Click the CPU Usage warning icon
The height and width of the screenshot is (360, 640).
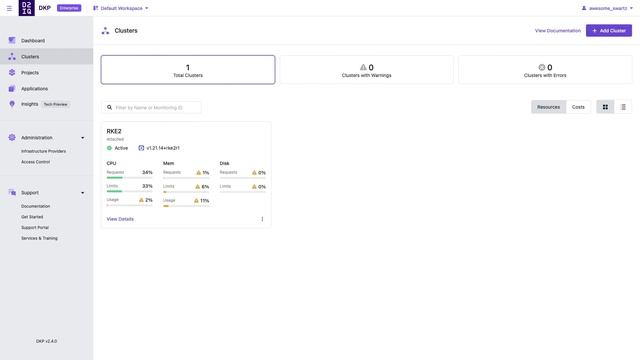pyautogui.click(x=141, y=200)
